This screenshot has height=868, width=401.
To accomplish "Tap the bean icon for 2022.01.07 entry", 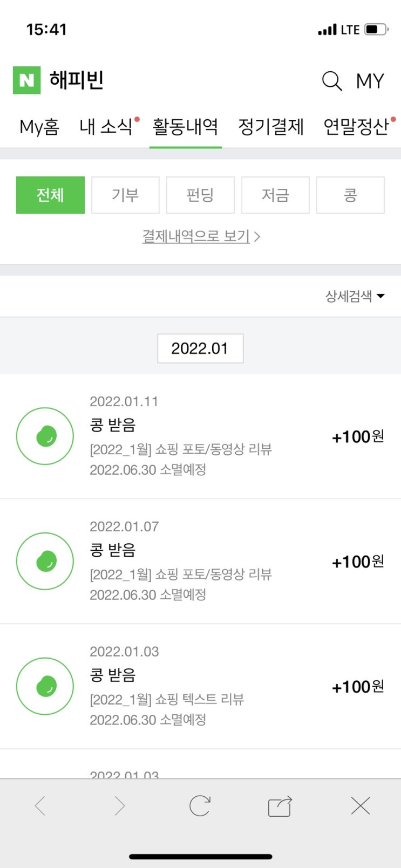I will click(45, 561).
